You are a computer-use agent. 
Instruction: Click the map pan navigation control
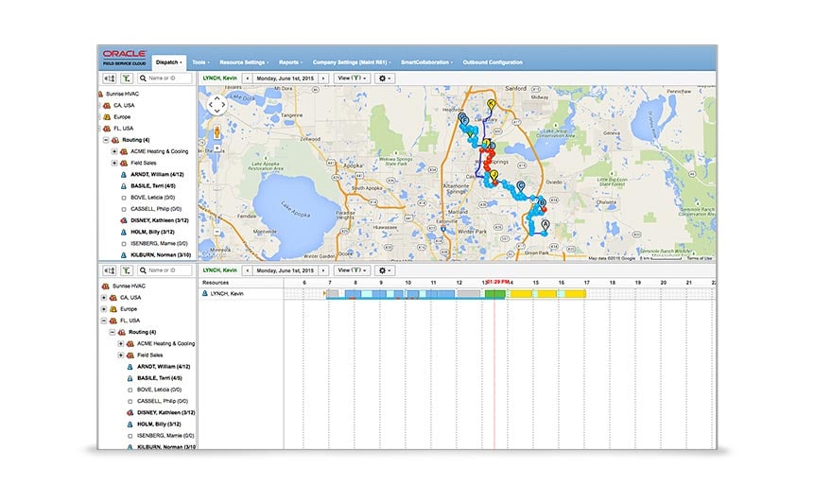click(217, 104)
